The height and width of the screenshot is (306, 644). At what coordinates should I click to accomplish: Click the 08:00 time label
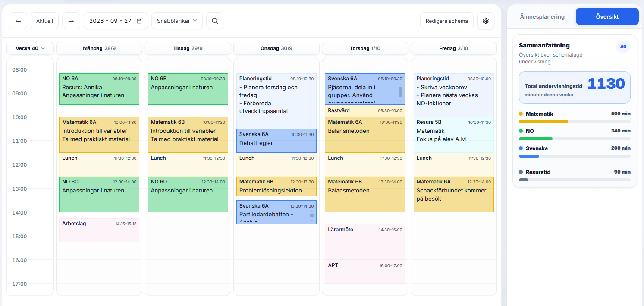pyautogui.click(x=19, y=69)
